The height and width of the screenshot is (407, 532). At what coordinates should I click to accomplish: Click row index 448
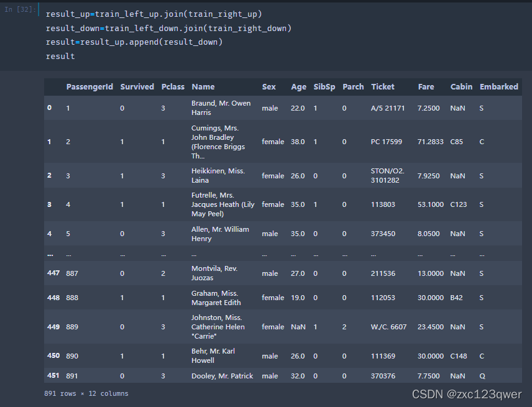point(53,298)
